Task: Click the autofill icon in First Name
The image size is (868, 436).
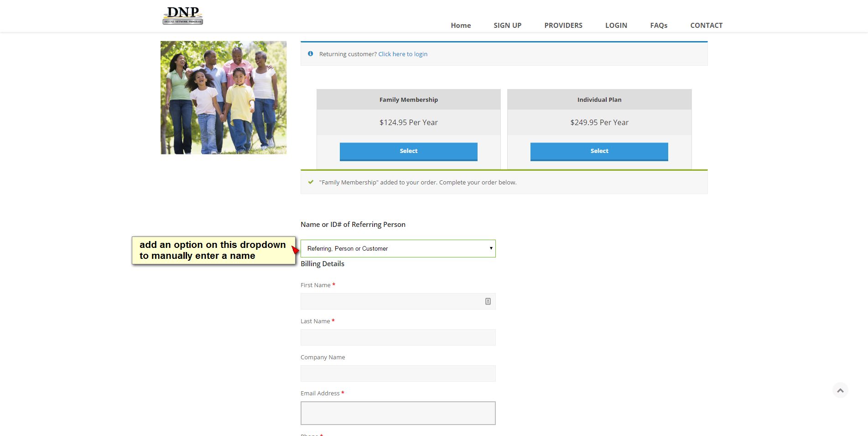Action: coord(488,301)
